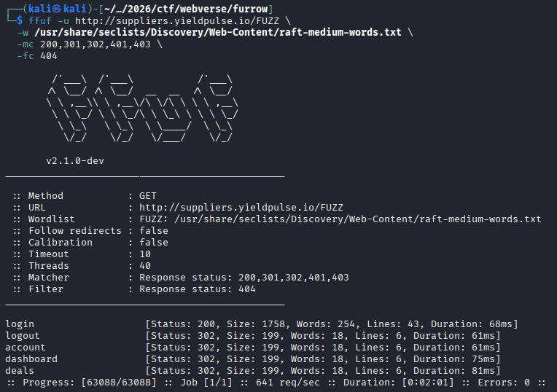Select the dashboard result entry
The height and width of the screenshot is (392, 557).
click(31, 359)
